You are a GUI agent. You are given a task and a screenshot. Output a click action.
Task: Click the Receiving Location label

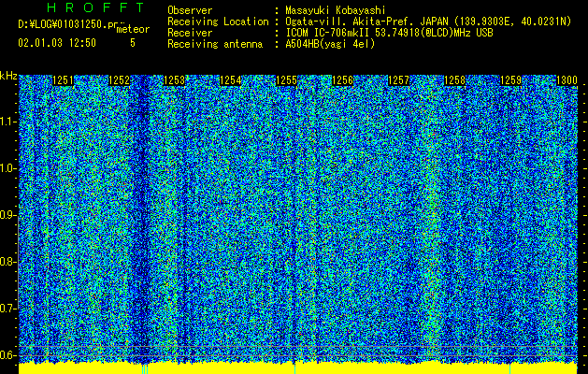[218, 22]
